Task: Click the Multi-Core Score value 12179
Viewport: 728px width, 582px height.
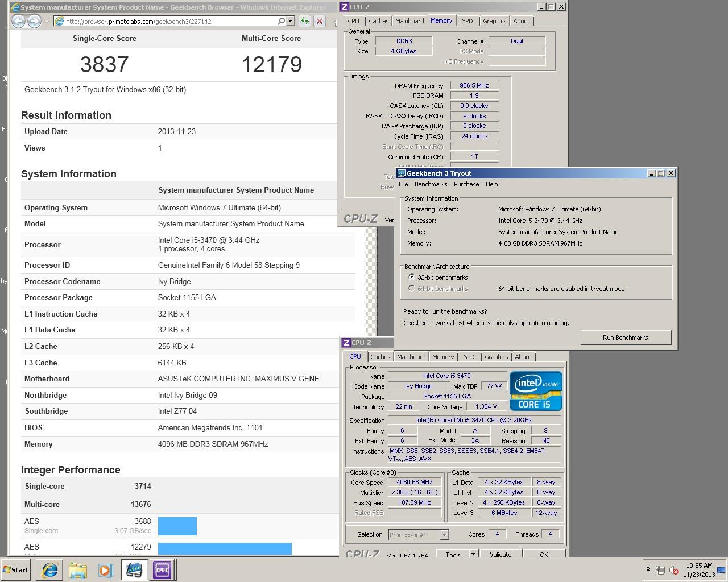Action: point(271,64)
